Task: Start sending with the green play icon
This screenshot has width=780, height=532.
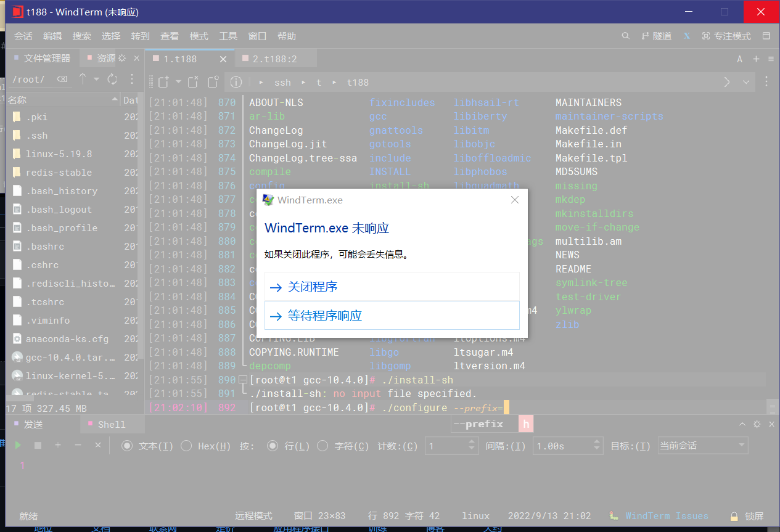Action: 18,445
